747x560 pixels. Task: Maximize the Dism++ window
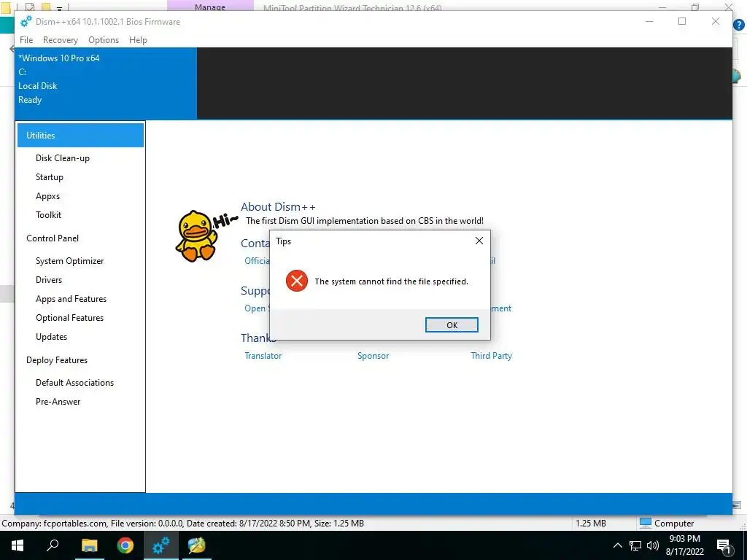(682, 21)
